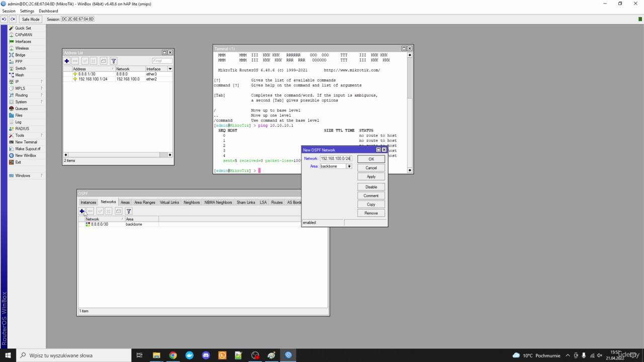
Task: Click Make Supout.rif
Action: coord(28,149)
